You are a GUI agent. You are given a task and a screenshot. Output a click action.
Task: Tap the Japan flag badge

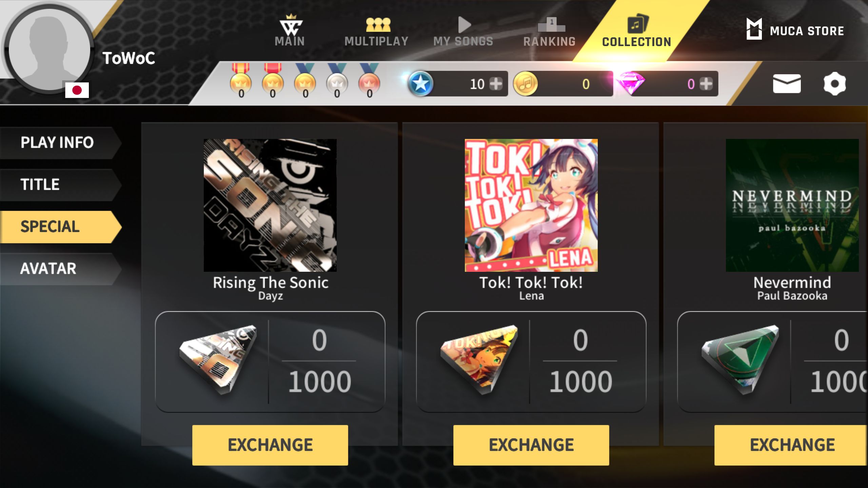pos(77,90)
